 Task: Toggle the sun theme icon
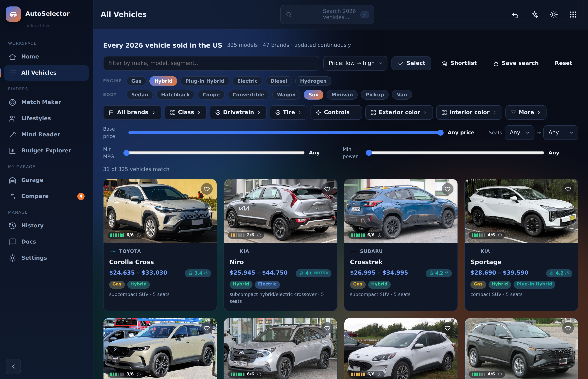(554, 15)
